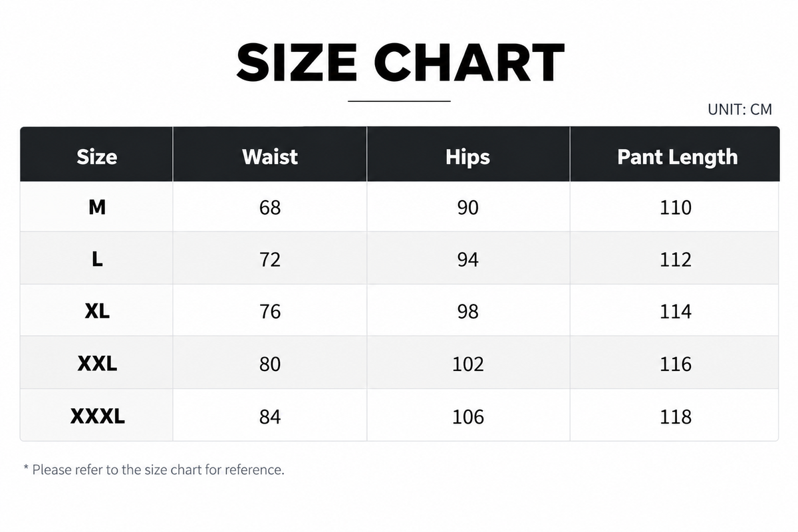The height and width of the screenshot is (532, 798).
Task: Click pant length value 114
Action: pos(676,311)
